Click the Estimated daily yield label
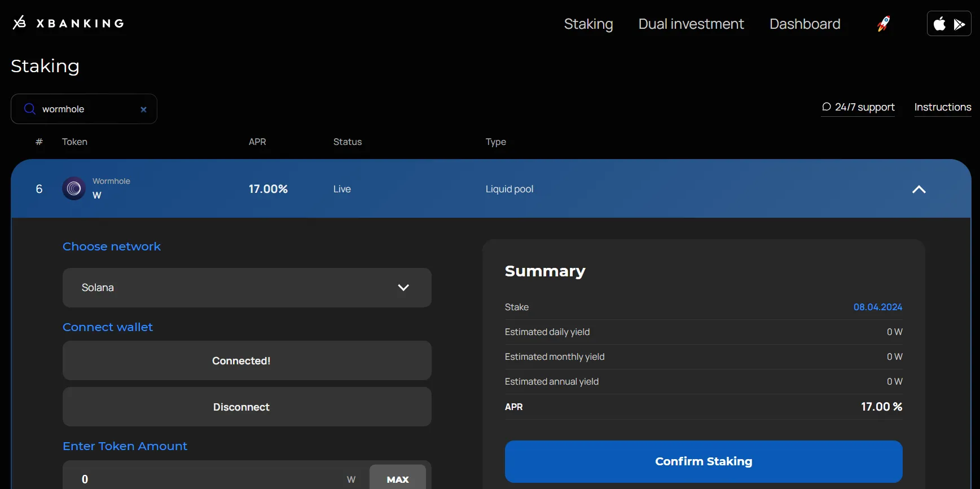 547,332
